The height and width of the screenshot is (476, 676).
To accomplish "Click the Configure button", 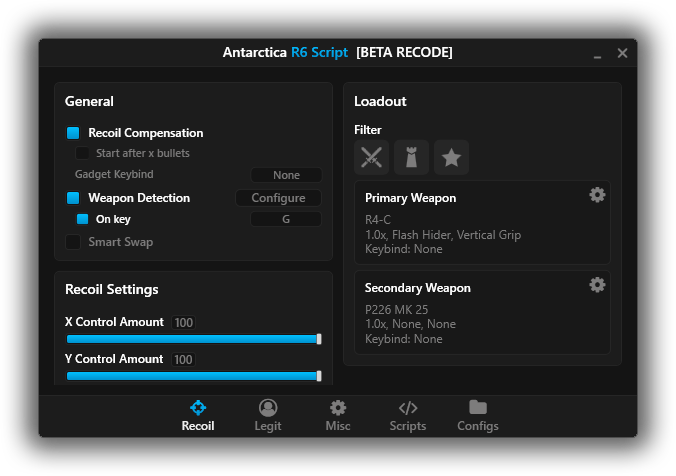I will pos(278,198).
